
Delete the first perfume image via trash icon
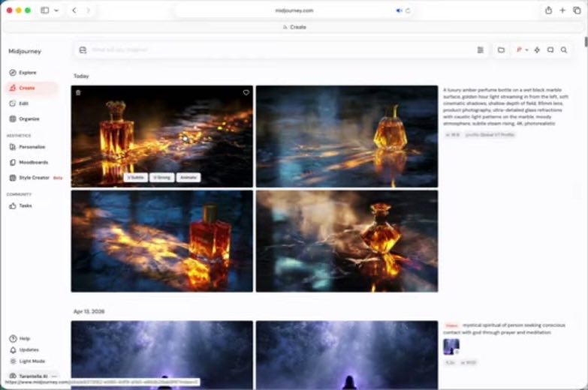[78, 92]
